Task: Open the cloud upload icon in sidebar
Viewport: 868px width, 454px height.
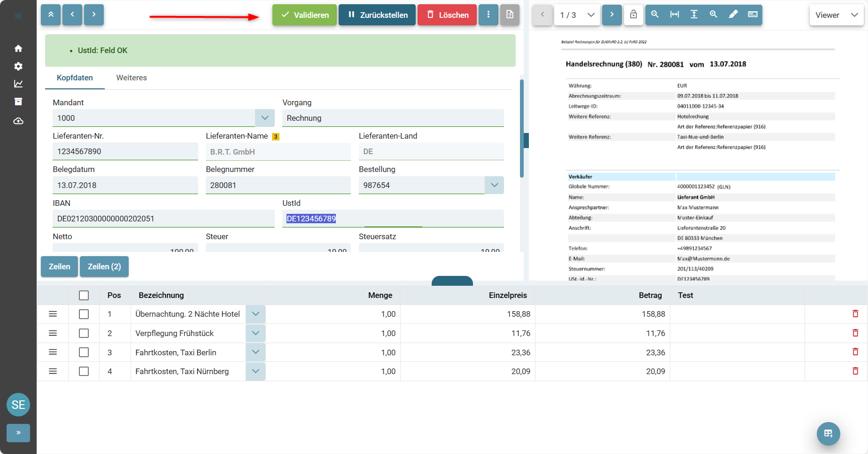Action: (18, 121)
